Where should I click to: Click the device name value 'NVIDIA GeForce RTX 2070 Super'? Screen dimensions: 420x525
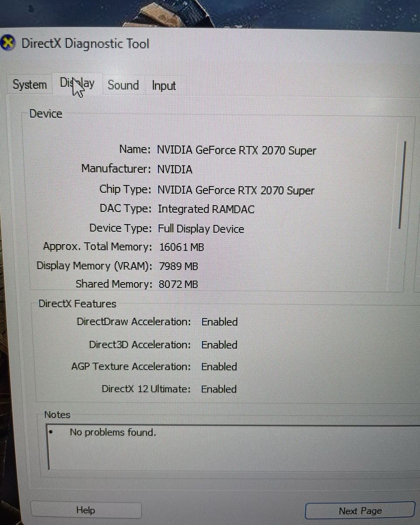[x=237, y=150]
